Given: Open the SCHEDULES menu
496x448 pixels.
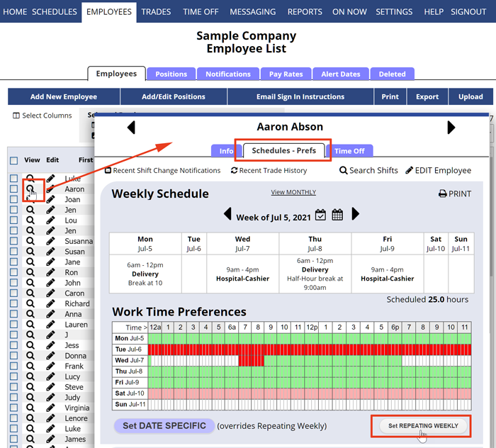Looking at the screenshot, I should 55,12.
